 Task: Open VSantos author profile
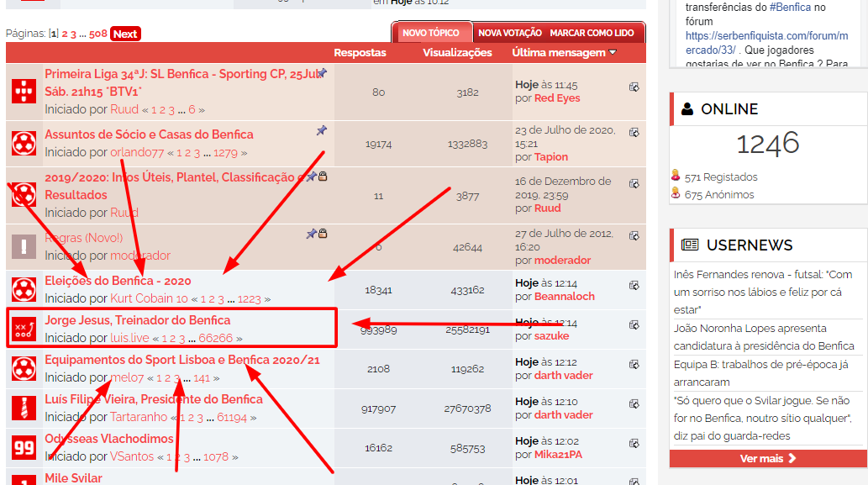[132, 456]
